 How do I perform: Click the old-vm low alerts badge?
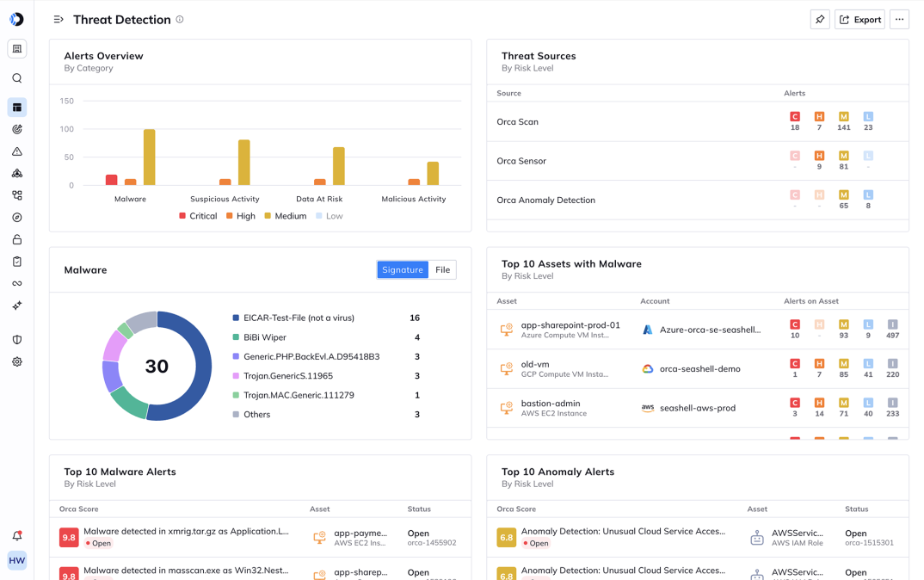pos(868,364)
